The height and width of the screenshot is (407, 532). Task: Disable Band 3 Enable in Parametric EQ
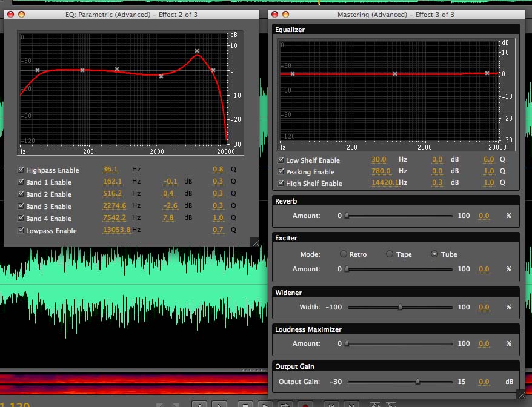point(21,207)
